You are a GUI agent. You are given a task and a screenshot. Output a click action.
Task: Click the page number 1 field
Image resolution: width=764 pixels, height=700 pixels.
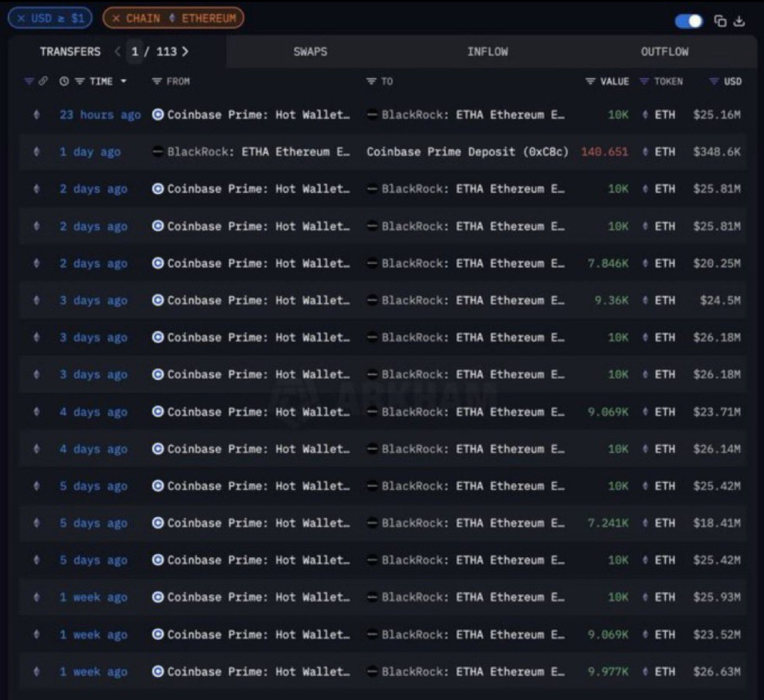click(x=135, y=52)
